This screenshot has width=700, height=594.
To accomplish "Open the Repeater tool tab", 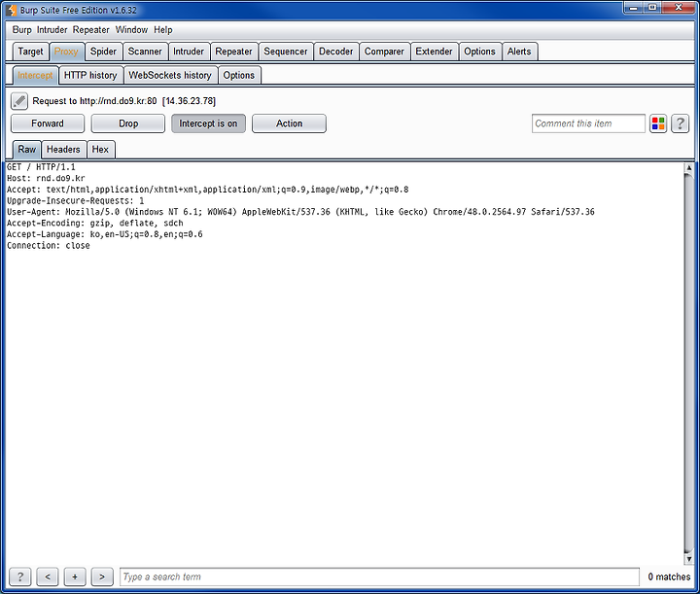I will click(x=233, y=52).
